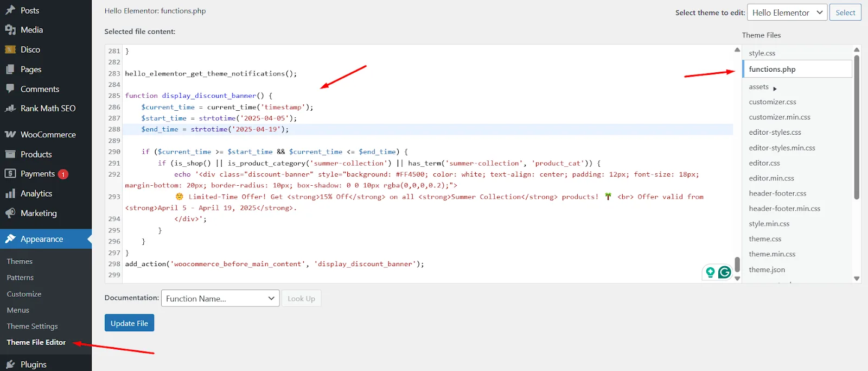Click the WooCommerce logo icon
Screen dimensions: 868x371
(10, 135)
